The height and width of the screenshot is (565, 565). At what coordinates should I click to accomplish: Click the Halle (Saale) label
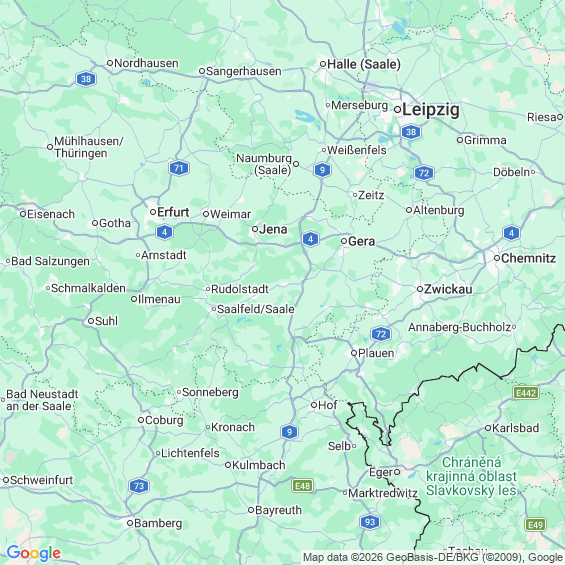tap(364, 64)
